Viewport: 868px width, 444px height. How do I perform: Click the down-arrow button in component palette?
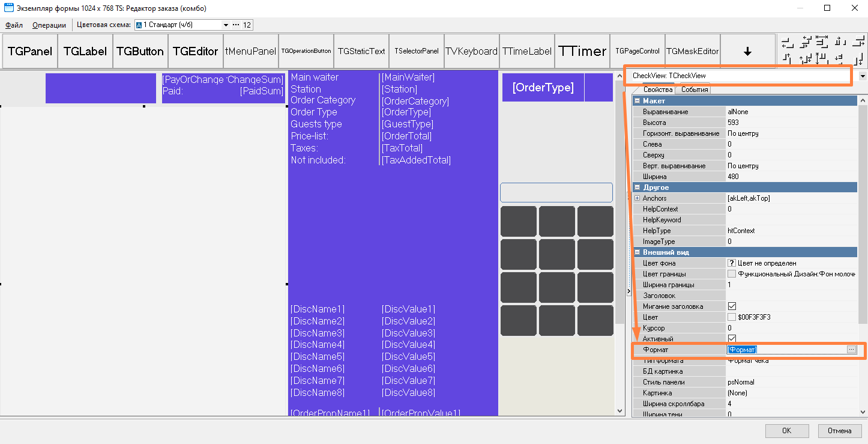click(747, 52)
